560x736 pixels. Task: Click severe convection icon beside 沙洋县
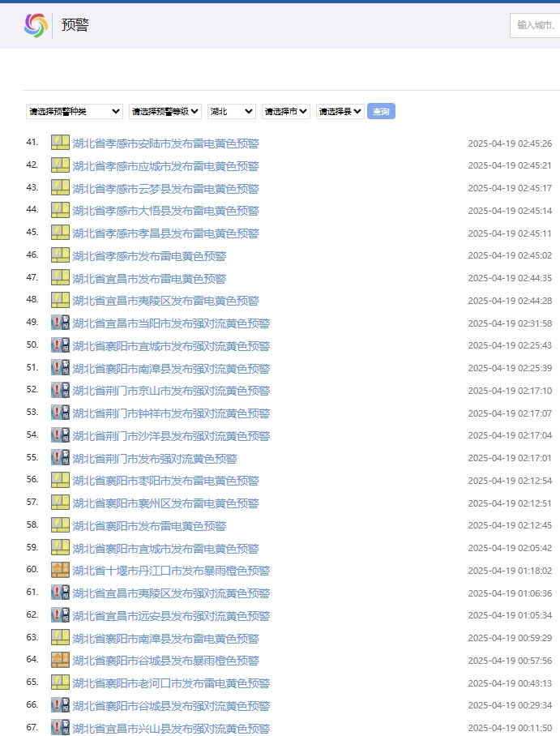(x=60, y=435)
